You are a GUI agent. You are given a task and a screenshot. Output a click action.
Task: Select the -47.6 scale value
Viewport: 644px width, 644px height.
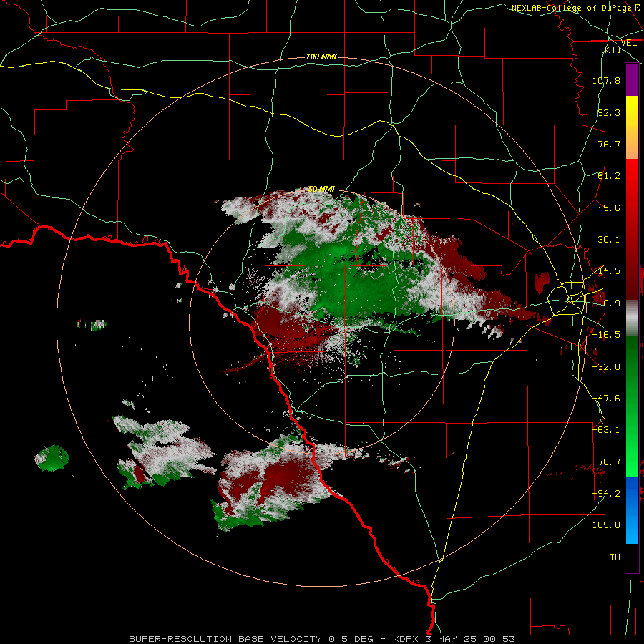point(606,399)
